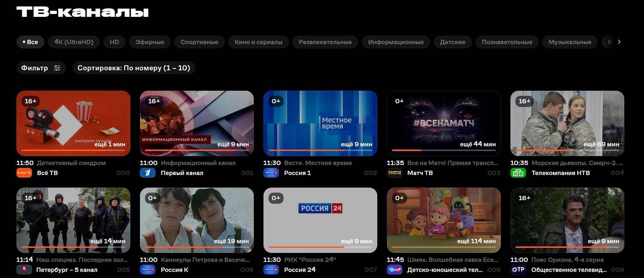The width and height of the screenshot is (644, 278).
Task: Open the Местное время thumbnail
Action: pos(320,123)
